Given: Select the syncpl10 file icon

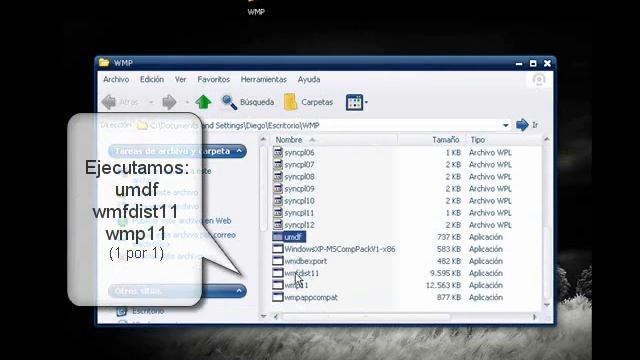Looking at the screenshot, I should [x=278, y=200].
